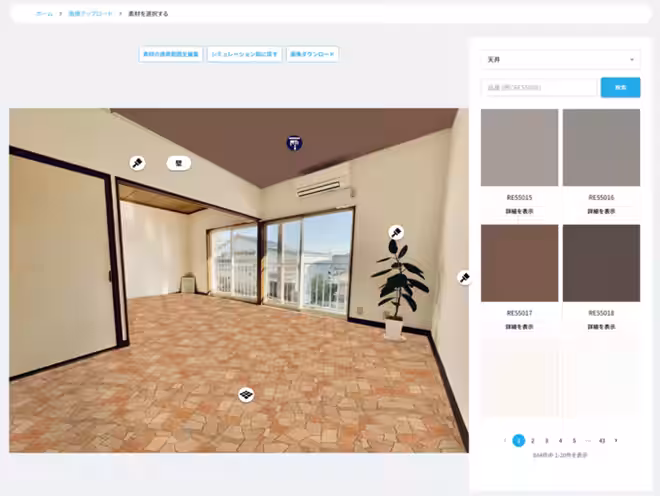
Task: Show details for RES5015
Action: (519, 211)
